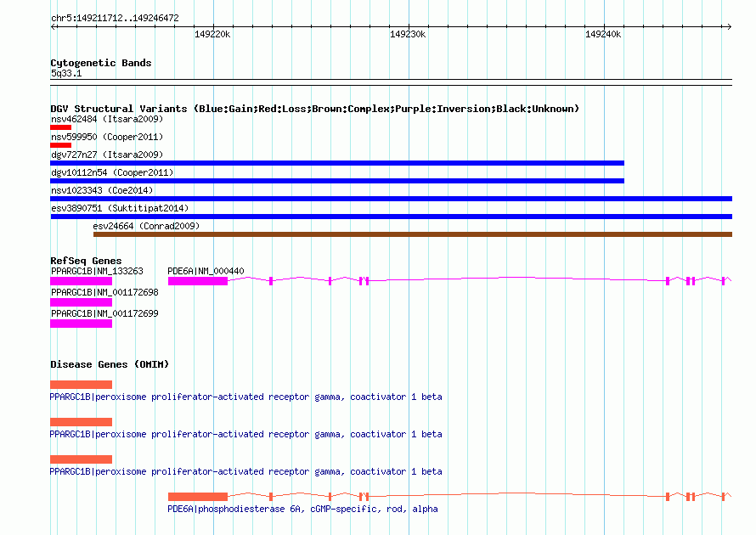This screenshot has height=535, width=756.
Task: Click the chr5:149211712..149246472 coordinate label
Action: pyautogui.click(x=115, y=18)
